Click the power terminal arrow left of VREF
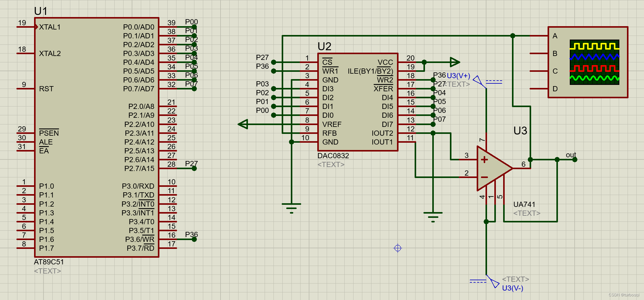The width and height of the screenshot is (644, 300). coord(243,124)
